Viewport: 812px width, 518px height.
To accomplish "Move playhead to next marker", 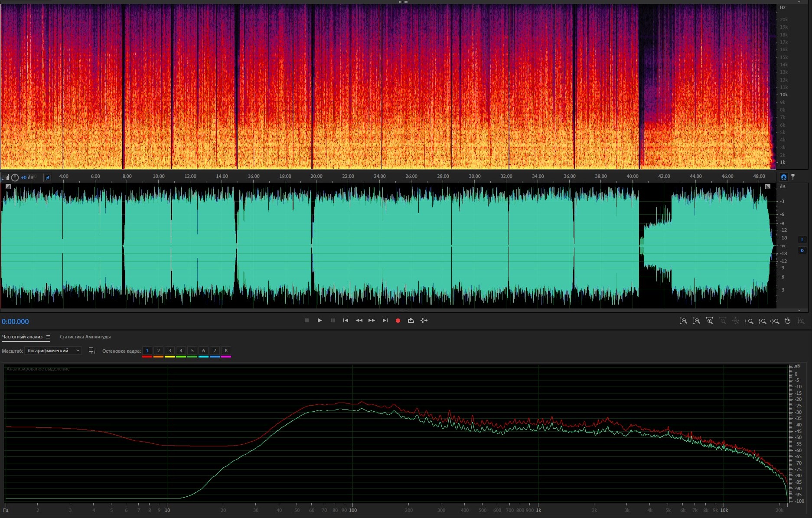I will coord(385,321).
